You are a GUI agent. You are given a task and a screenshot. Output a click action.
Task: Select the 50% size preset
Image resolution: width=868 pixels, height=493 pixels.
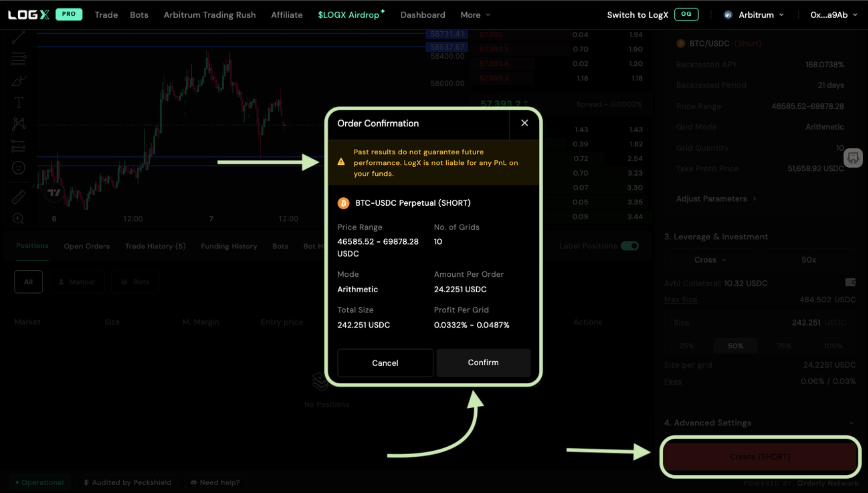click(x=735, y=346)
